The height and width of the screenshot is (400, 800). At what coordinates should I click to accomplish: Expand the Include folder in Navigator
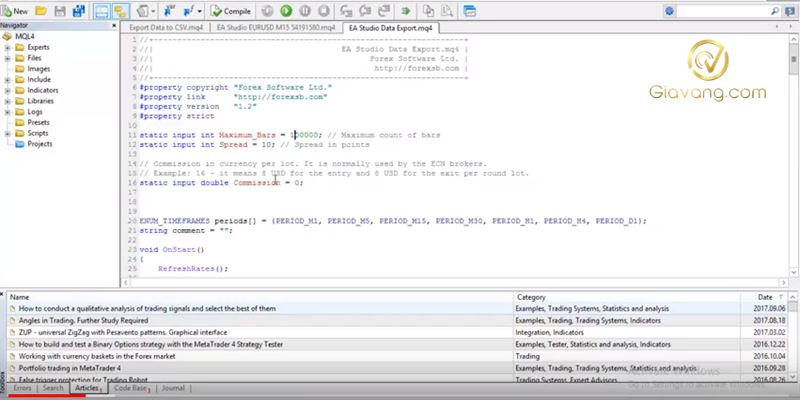point(8,80)
